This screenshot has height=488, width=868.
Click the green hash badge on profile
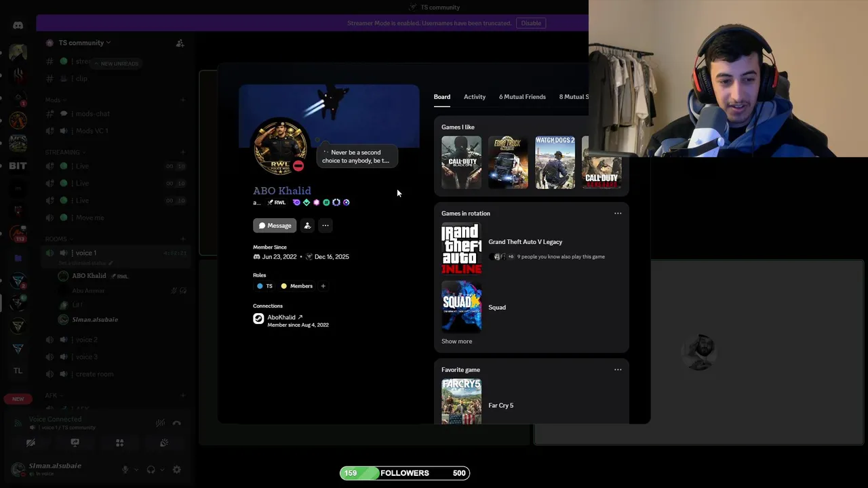point(326,203)
